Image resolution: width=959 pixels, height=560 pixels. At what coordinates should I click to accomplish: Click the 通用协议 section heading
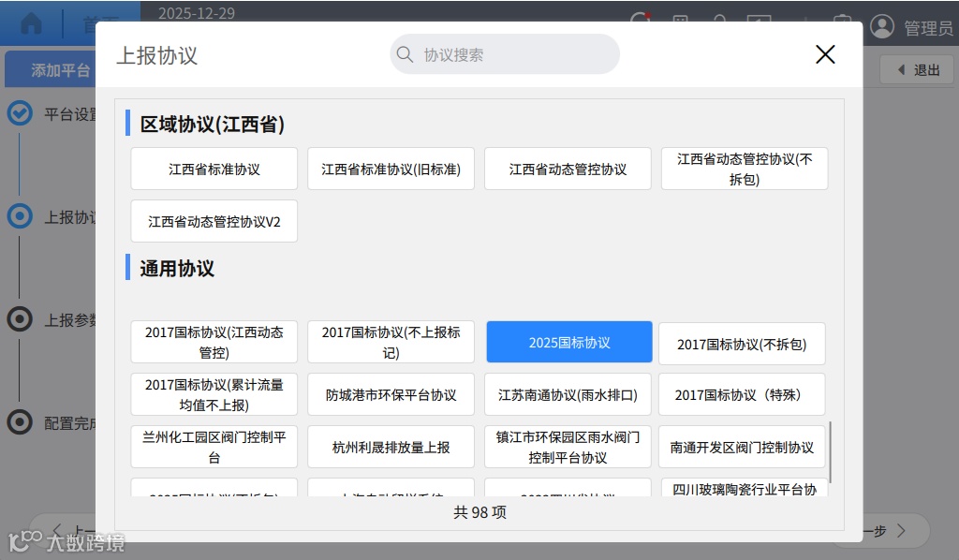177,269
